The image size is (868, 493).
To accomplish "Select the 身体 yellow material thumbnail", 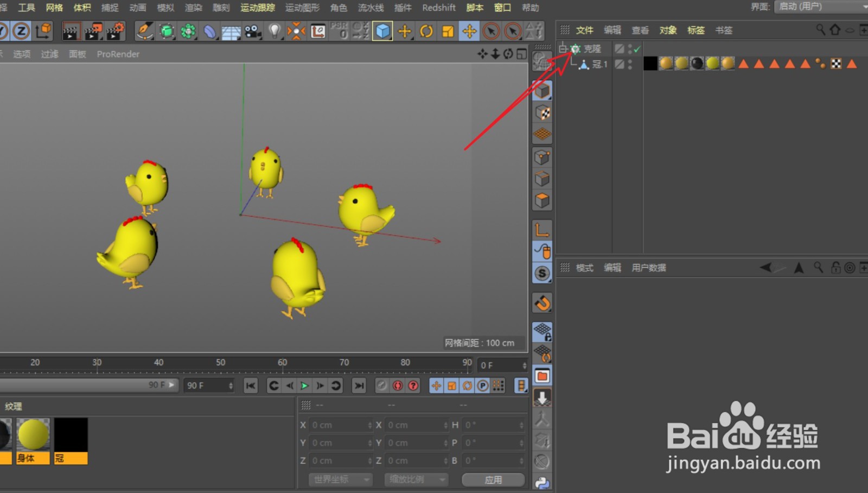I will pyautogui.click(x=33, y=440).
